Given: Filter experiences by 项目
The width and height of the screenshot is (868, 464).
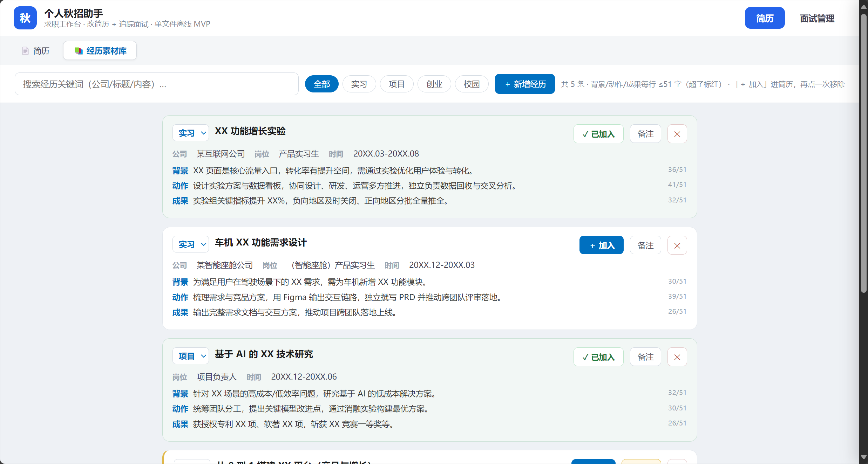Looking at the screenshot, I should pos(396,84).
